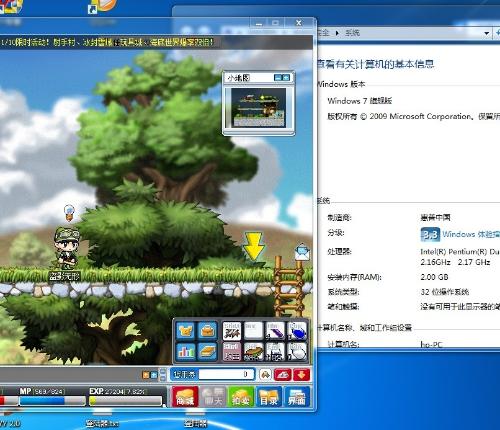This screenshot has height=430, width=500.
Task: Open the Skill book icon
Action: pos(207,351)
